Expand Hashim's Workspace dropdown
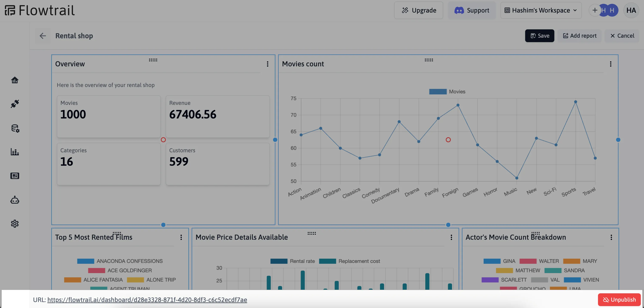Viewport: 644px width, 308px height. 541,10
